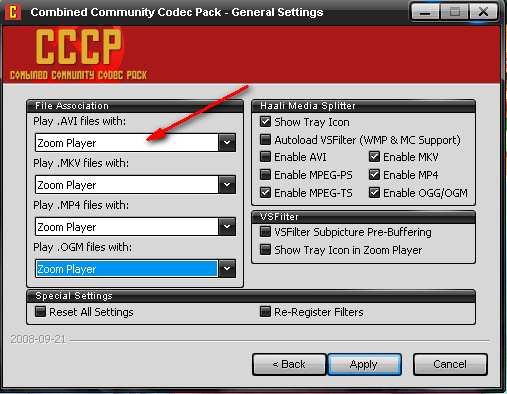Viewport: 507px width, 394px height.
Task: Open the .AVI player dropdown arrow
Action: tap(227, 143)
